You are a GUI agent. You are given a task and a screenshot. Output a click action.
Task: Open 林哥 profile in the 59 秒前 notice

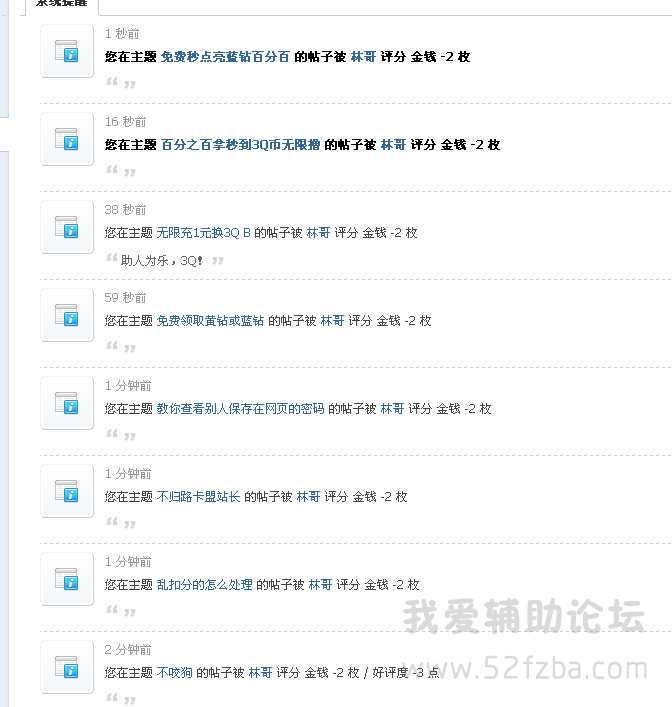point(332,321)
